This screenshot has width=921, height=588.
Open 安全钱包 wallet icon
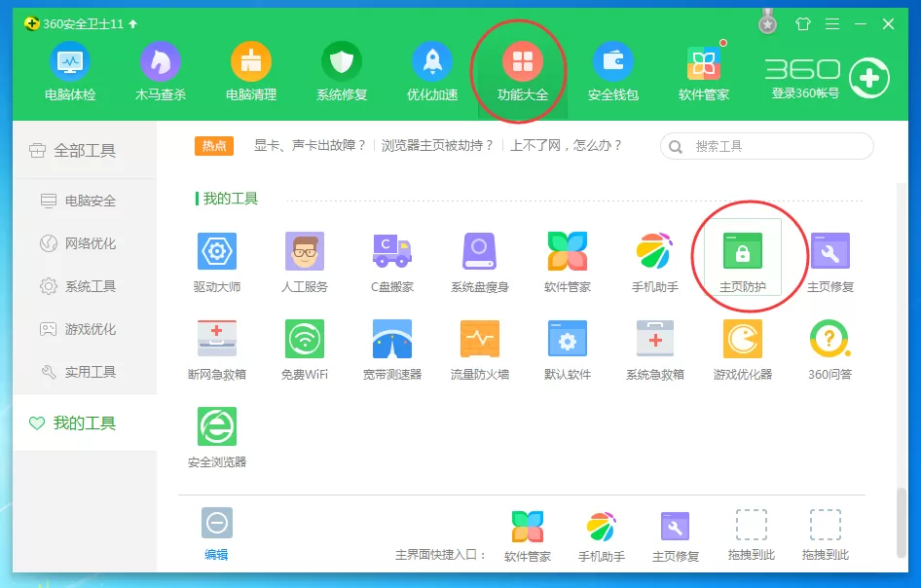613,61
